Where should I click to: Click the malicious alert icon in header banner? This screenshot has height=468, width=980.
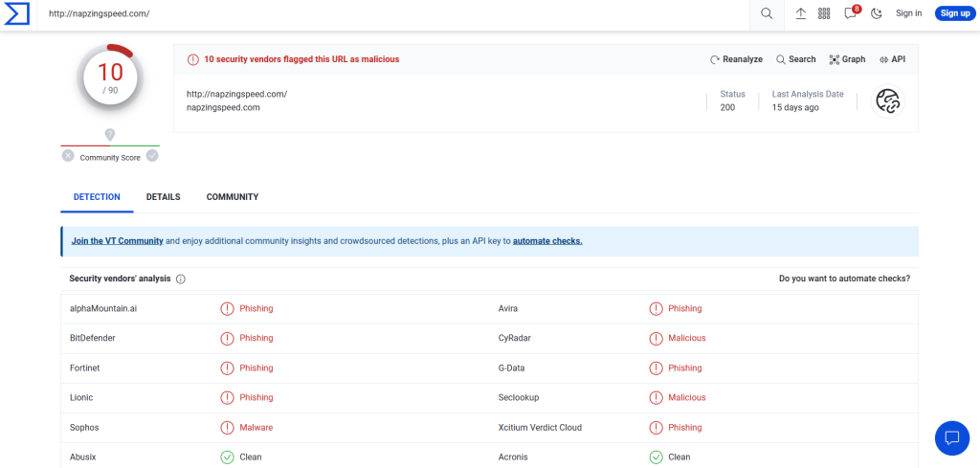coord(193,59)
